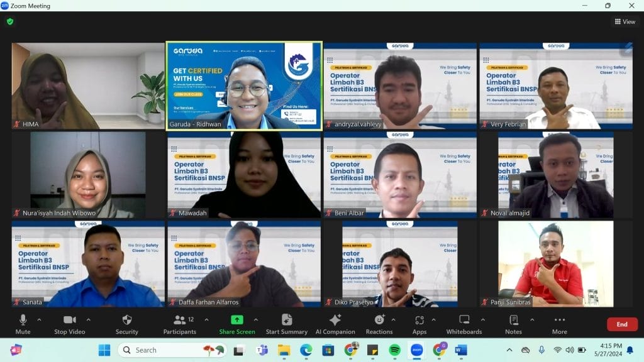Expand the Share Screen options caret
The image size is (644, 362).
pos(255,319)
